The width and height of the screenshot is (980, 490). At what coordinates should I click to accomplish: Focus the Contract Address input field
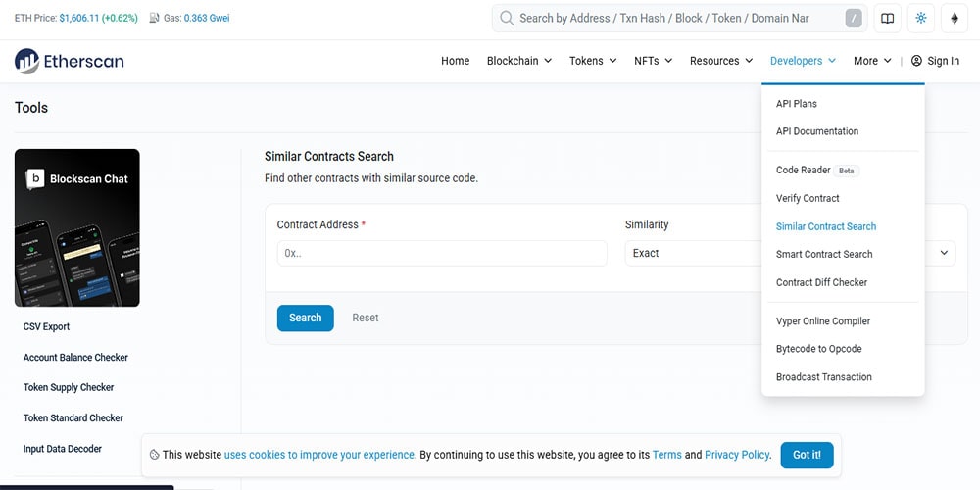coord(442,253)
